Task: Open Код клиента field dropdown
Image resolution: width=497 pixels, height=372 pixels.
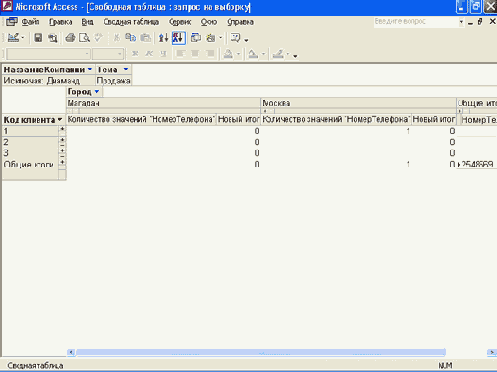Action: click(60, 119)
